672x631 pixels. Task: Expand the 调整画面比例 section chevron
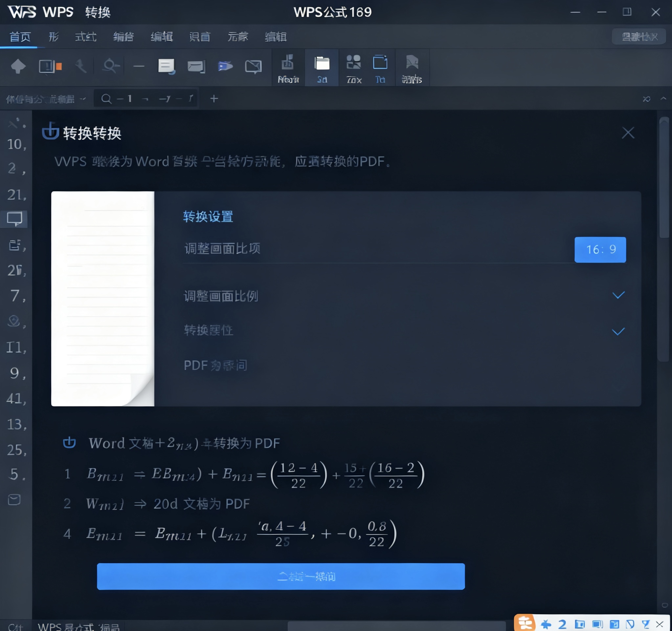pos(618,295)
